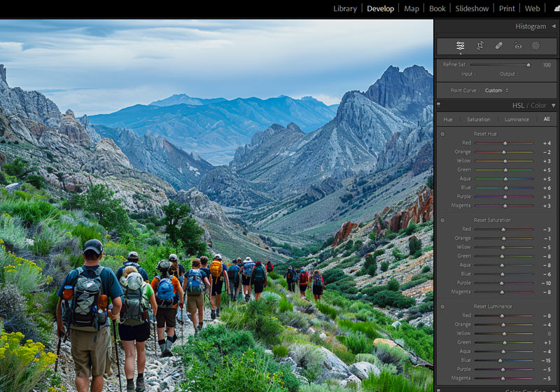Click the Luminance Green value +1
Screen dimensions: 560x392
pos(547,343)
